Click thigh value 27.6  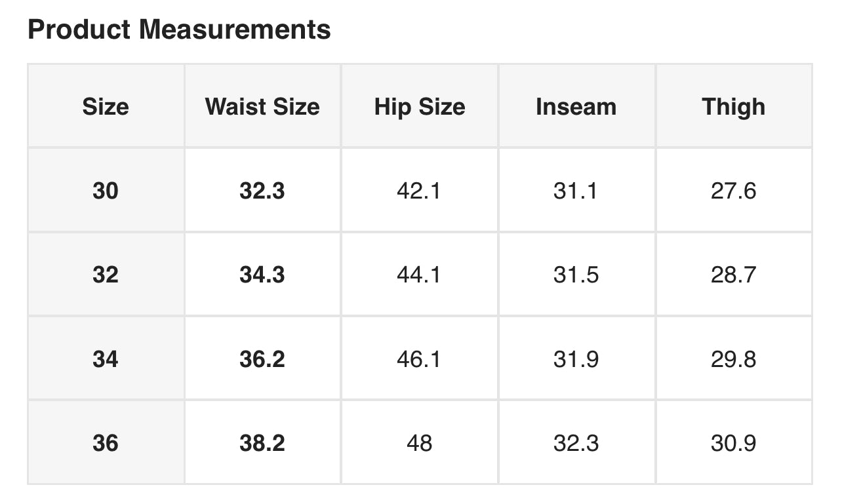click(734, 191)
